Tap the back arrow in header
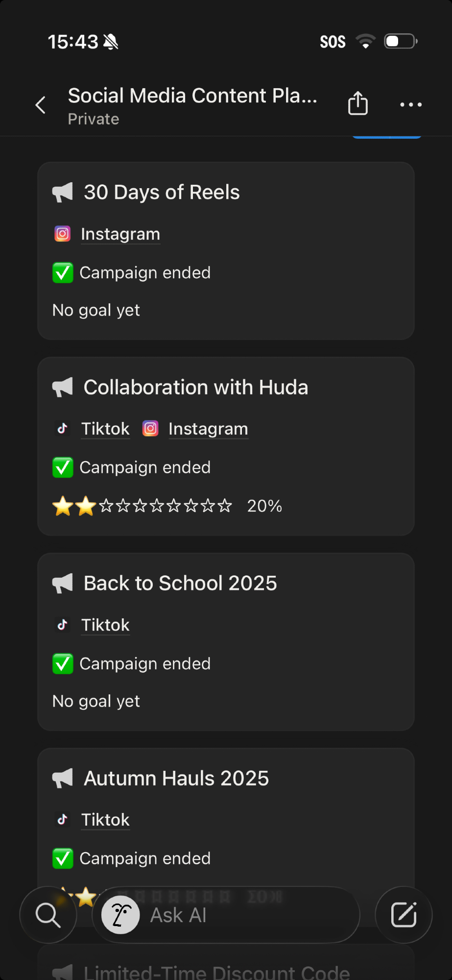This screenshot has height=980, width=452. coord(41,105)
